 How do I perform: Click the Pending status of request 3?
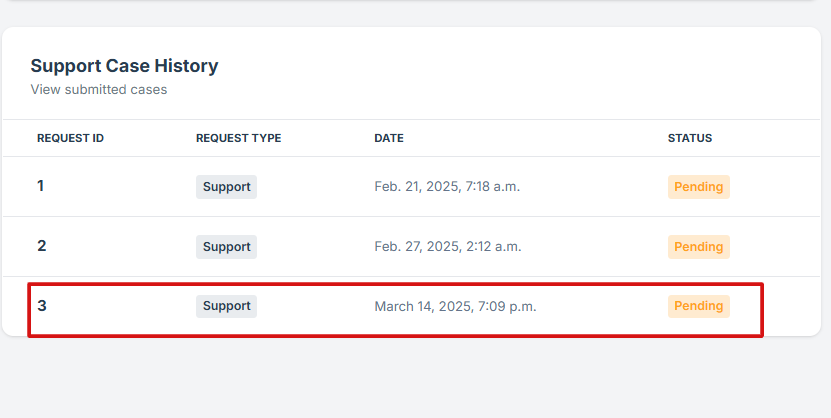pos(698,306)
